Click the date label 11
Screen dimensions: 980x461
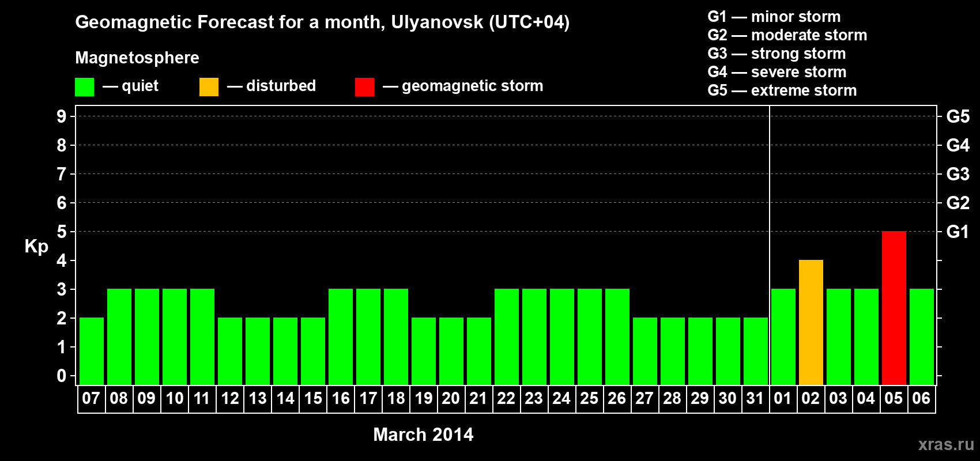tap(202, 398)
